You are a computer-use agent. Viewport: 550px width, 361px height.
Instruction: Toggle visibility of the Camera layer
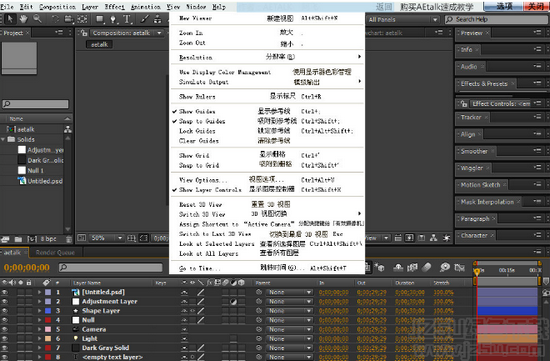click(5, 329)
